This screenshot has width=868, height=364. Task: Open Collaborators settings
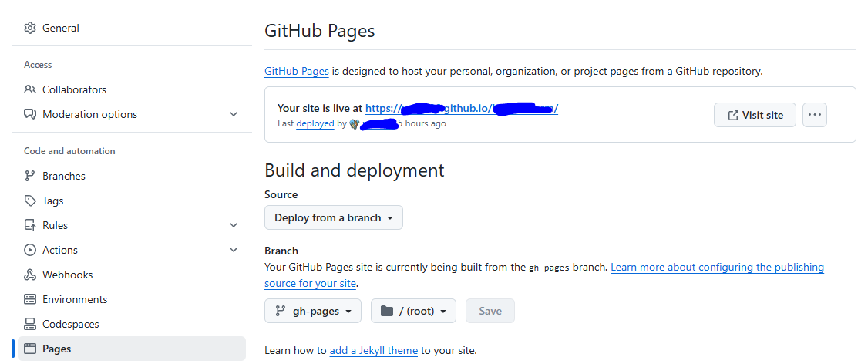(x=132, y=89)
